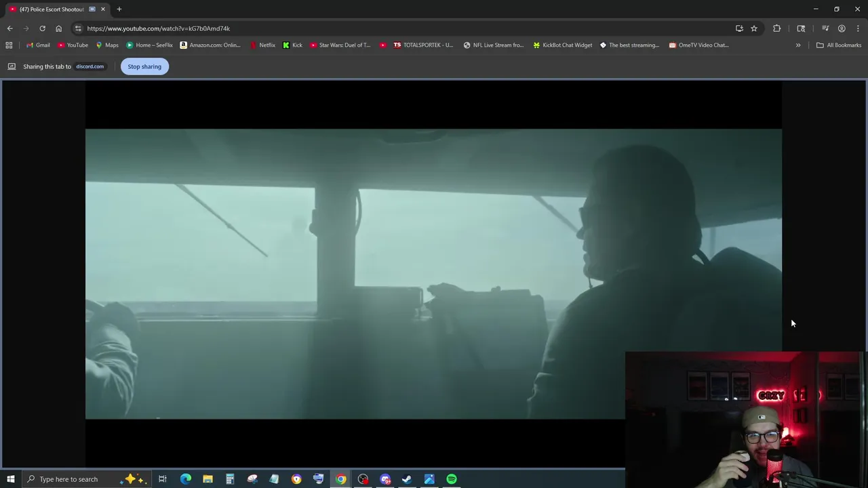Open Discord from the taskbar
This screenshot has width=868, height=488.
pos(385,479)
